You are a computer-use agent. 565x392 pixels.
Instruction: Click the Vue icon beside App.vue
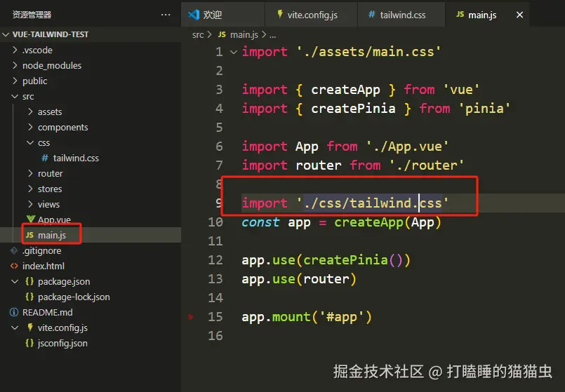31,219
